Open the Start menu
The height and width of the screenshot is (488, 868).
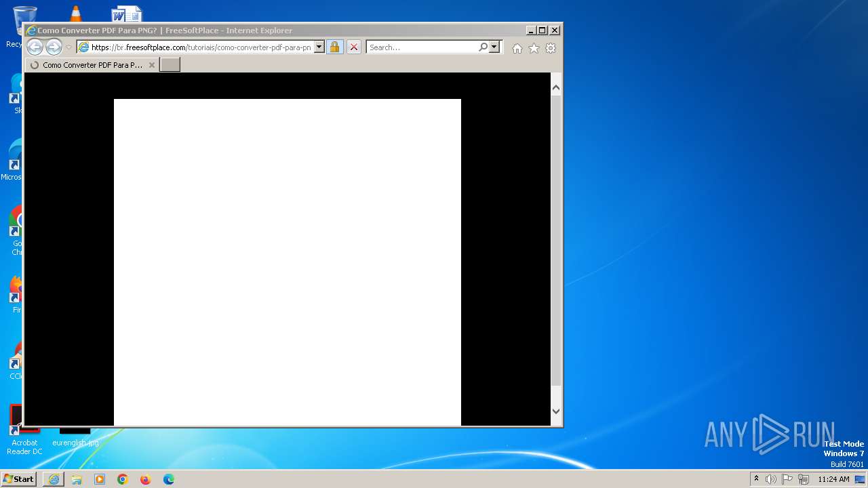pos(19,479)
